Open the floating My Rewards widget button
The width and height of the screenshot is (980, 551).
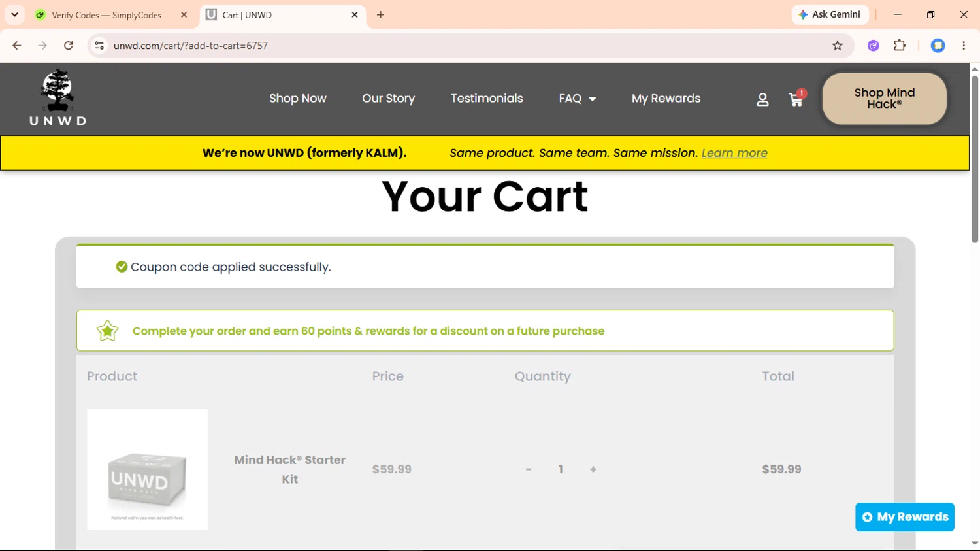coord(905,517)
